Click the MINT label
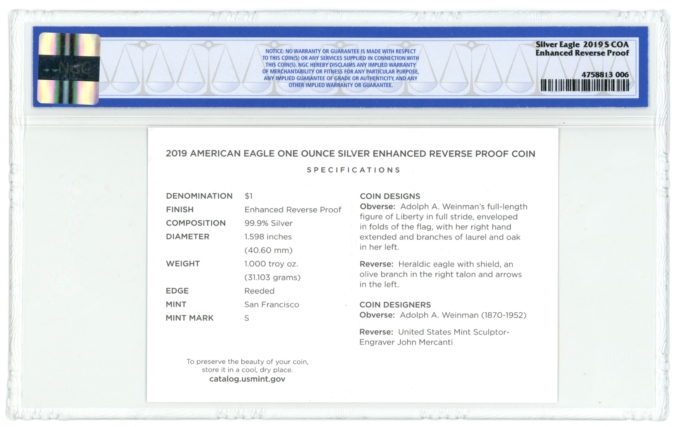The height and width of the screenshot is (427, 680). coord(176,304)
